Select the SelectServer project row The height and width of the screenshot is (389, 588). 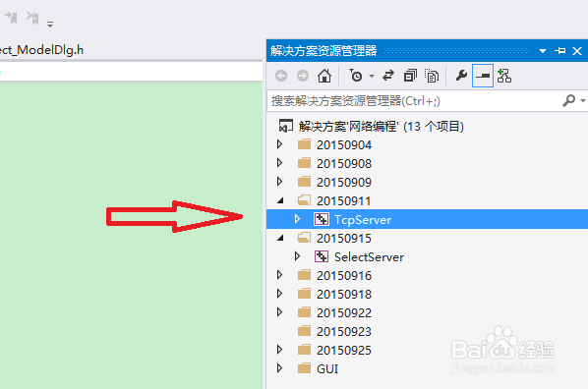click(427, 256)
